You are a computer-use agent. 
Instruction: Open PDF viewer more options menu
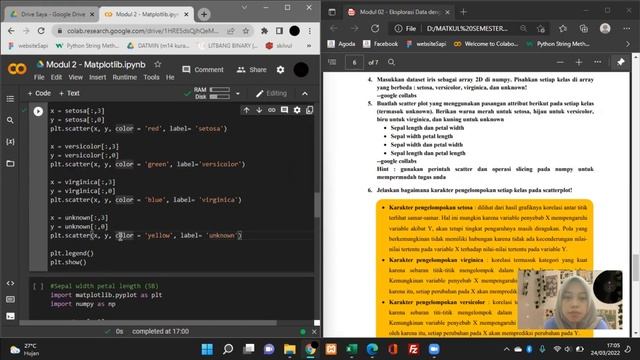pos(598,62)
